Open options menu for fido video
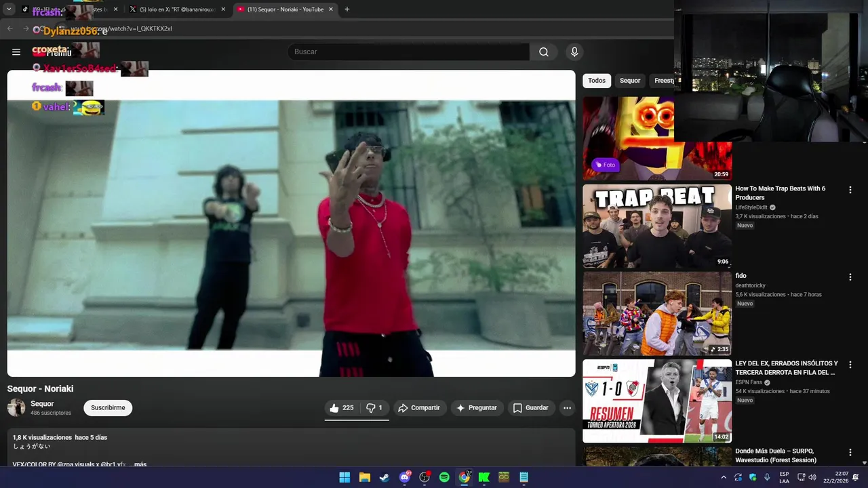 tap(850, 277)
